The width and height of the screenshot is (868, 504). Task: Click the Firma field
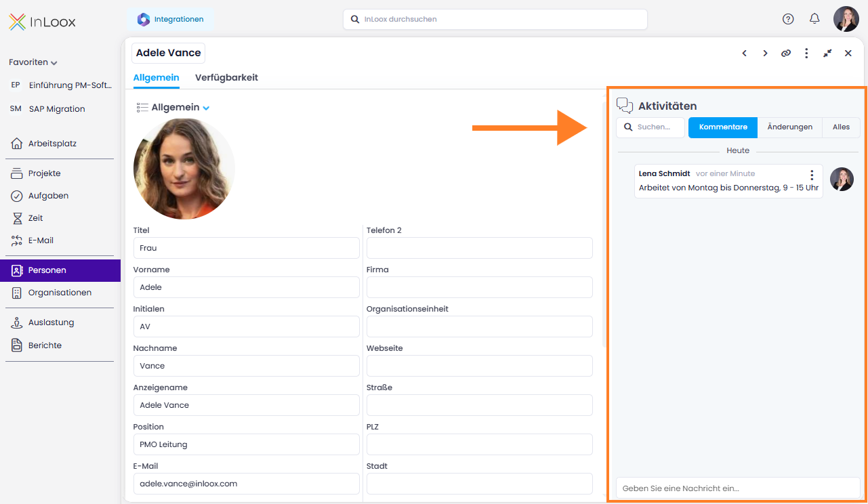pyautogui.click(x=480, y=287)
